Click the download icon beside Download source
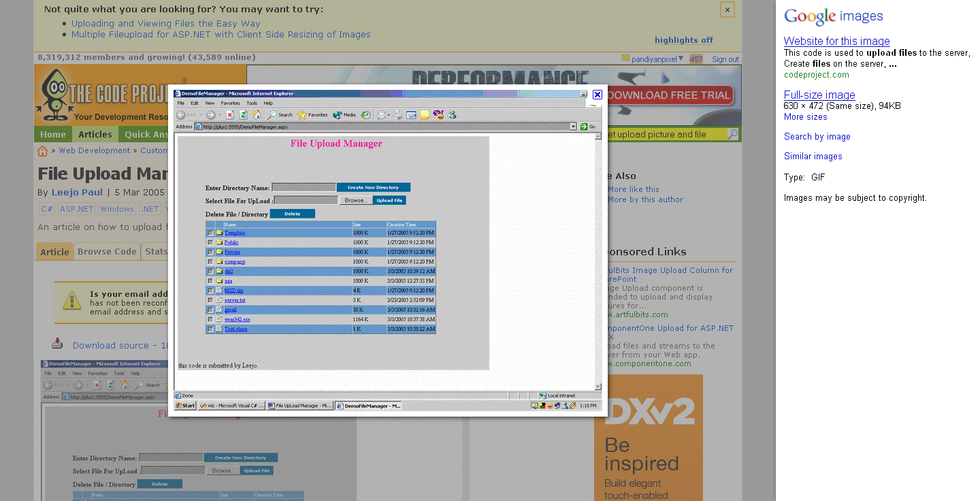Image resolution: width=980 pixels, height=501 pixels. pyautogui.click(x=58, y=344)
